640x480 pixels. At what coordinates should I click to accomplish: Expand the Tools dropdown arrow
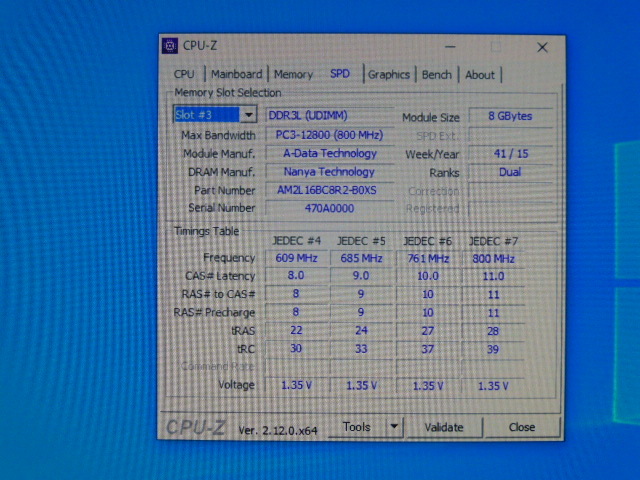(394, 427)
